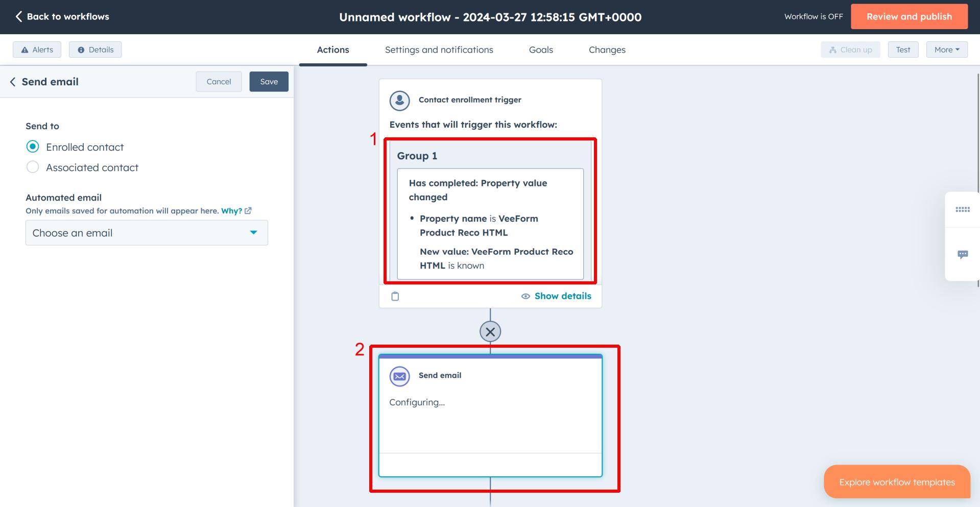Click Show details on trigger card

click(x=556, y=296)
